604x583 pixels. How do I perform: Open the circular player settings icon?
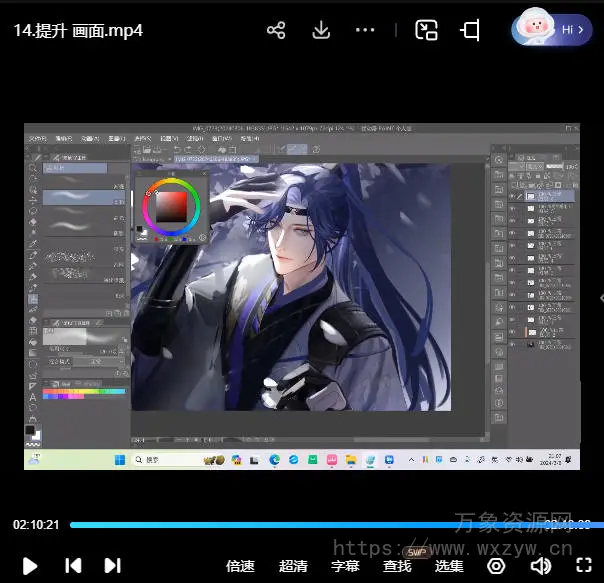pos(496,566)
